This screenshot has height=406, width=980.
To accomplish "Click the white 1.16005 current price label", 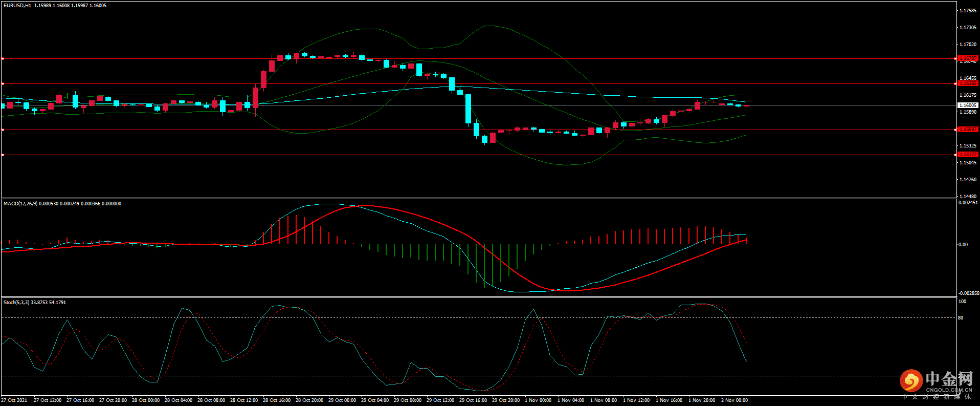I will click(x=967, y=105).
